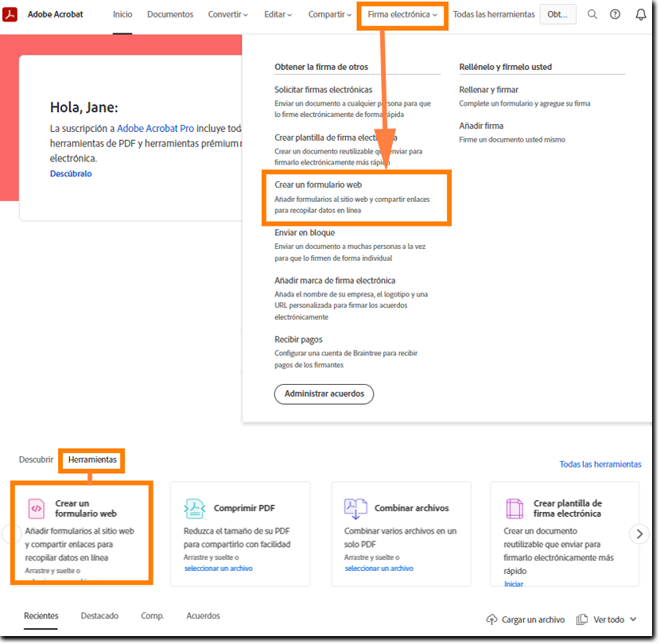The width and height of the screenshot is (660, 644).
Task: Select the Comprimir PDF tool icon
Action: click(194, 506)
